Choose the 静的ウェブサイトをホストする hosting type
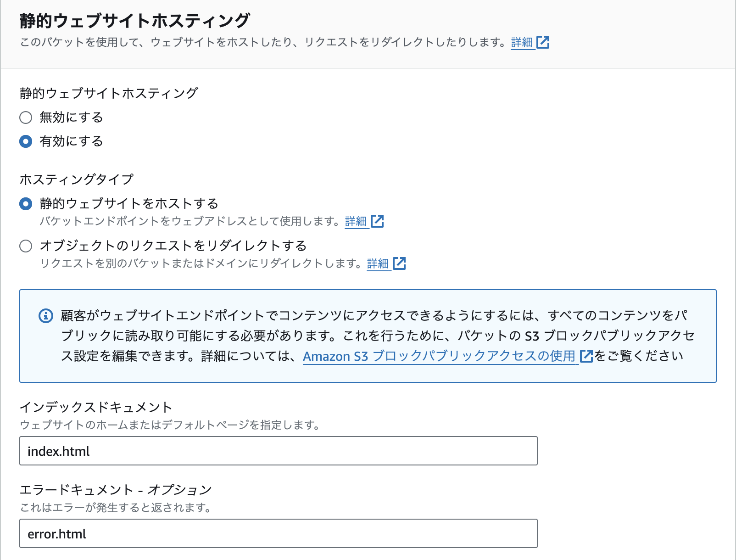 coord(25,203)
